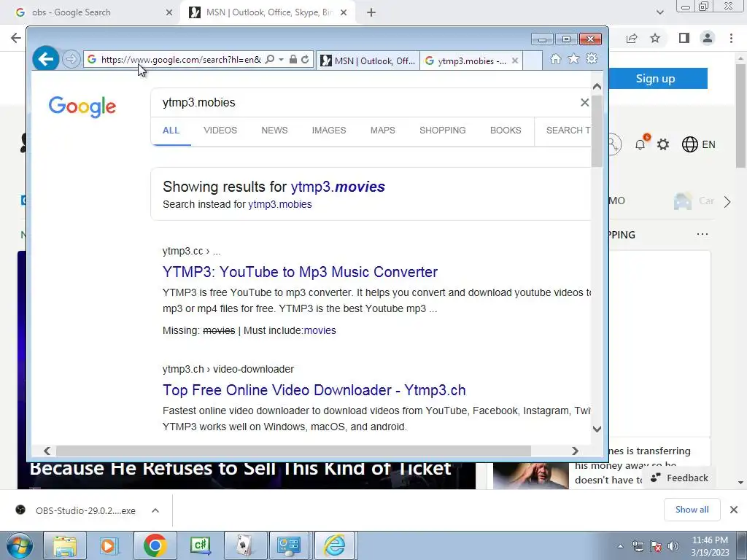Click the Google logo

(82, 106)
